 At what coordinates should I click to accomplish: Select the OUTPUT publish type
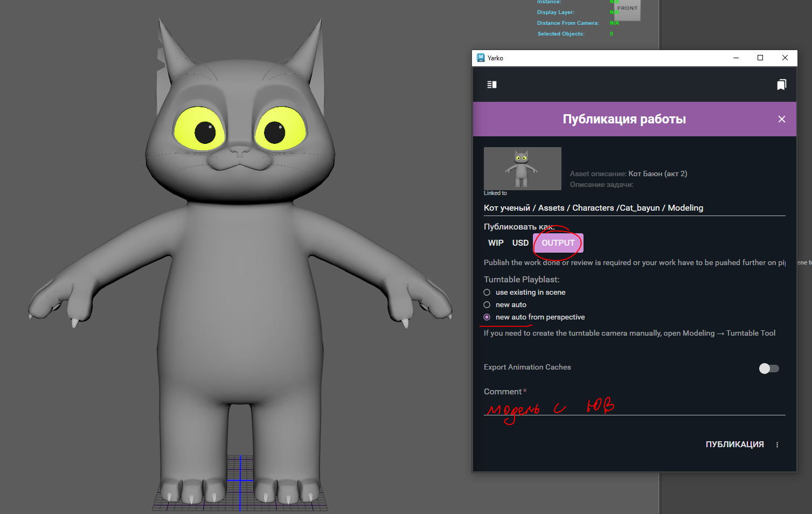click(558, 243)
